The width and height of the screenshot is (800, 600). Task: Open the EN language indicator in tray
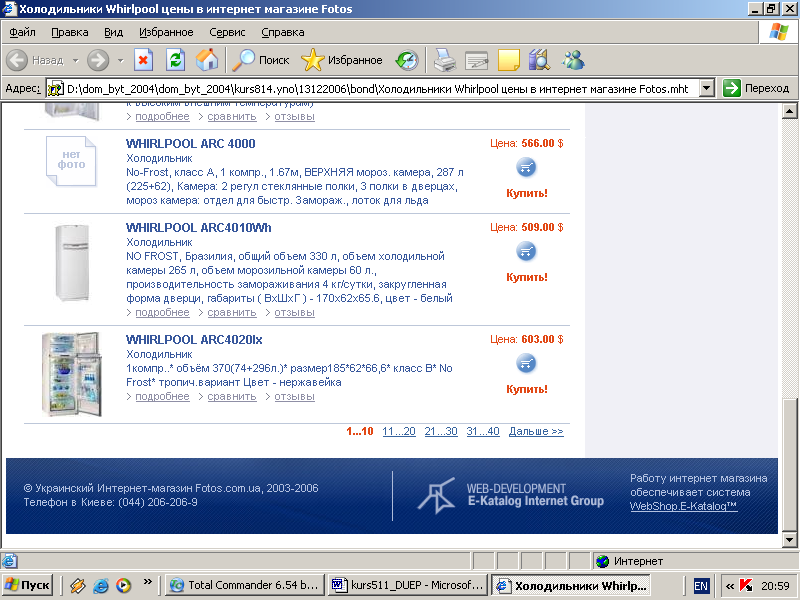701,586
